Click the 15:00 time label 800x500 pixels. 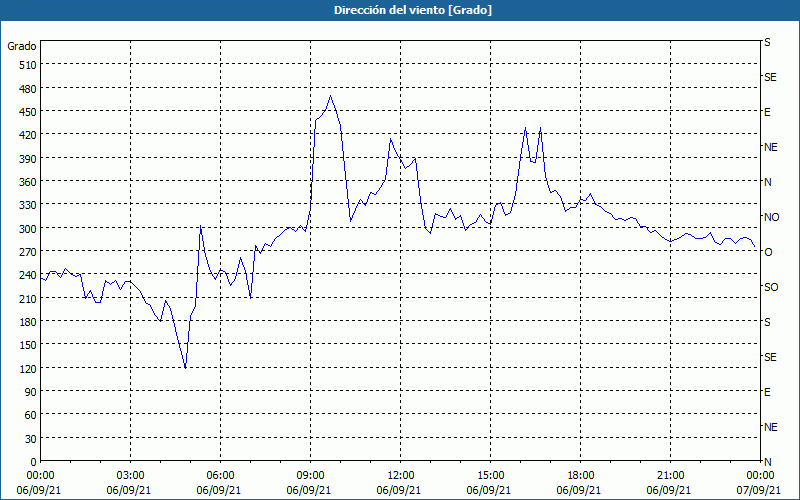490,476
